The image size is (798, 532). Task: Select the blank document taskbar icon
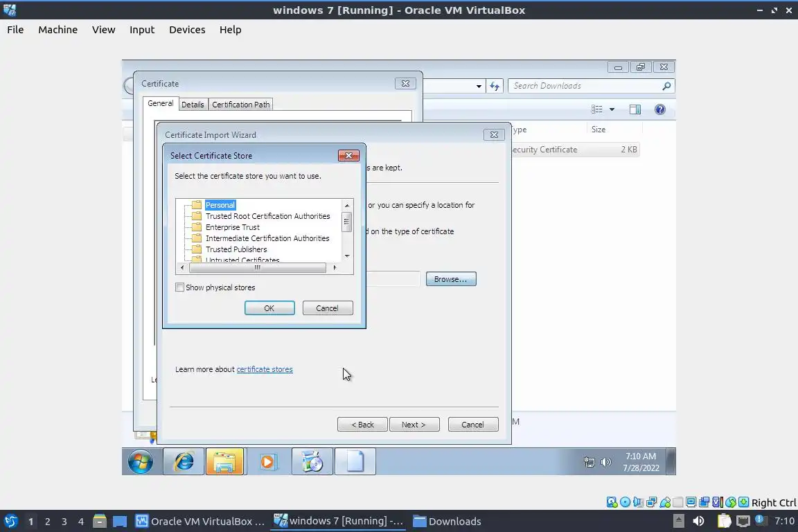[x=355, y=462]
